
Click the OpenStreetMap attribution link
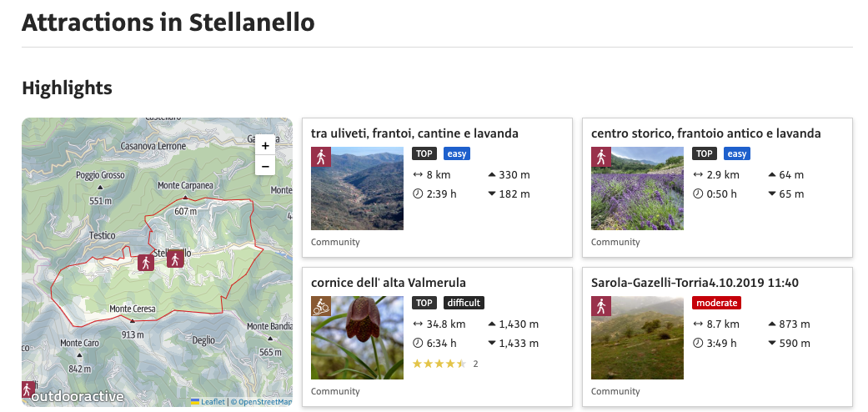point(262,402)
